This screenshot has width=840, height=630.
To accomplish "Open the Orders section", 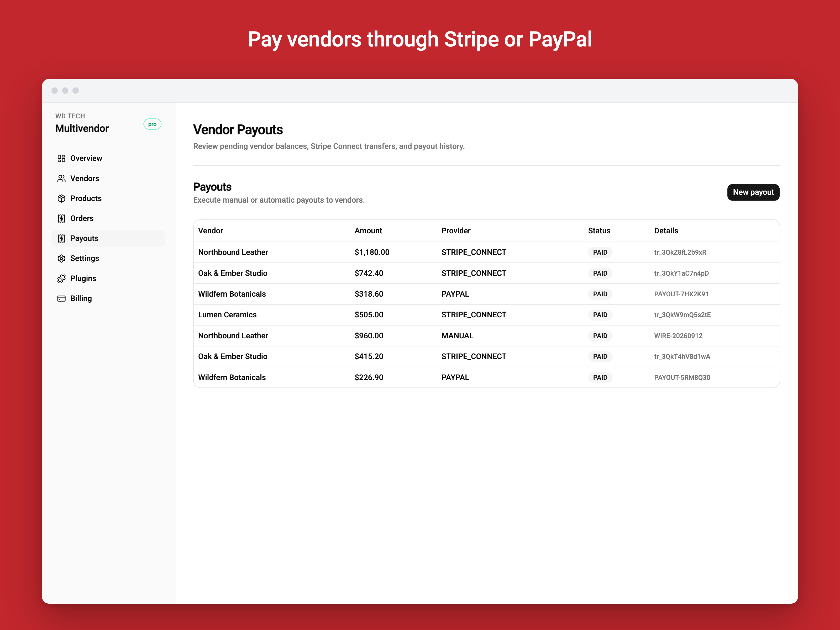I will pyautogui.click(x=108, y=218).
